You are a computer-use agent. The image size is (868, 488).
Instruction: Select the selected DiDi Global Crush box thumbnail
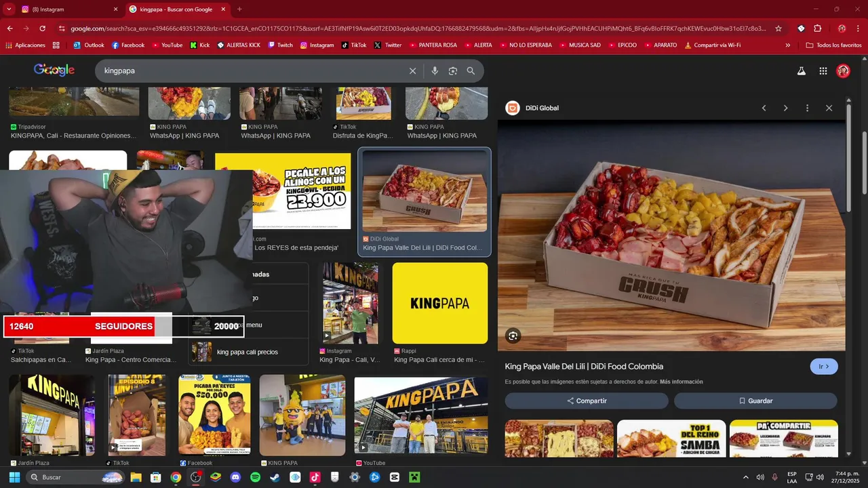pyautogui.click(x=425, y=192)
